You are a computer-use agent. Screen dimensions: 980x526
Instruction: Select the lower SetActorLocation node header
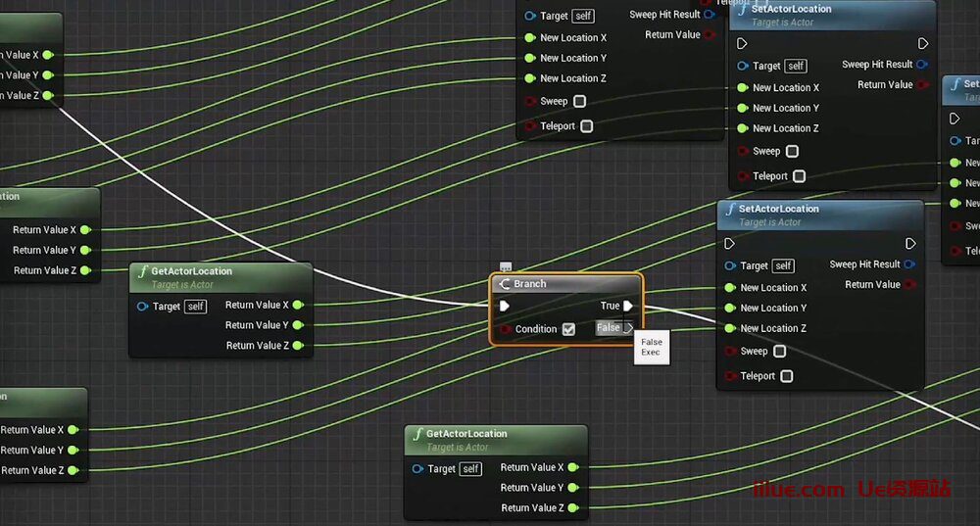820,215
